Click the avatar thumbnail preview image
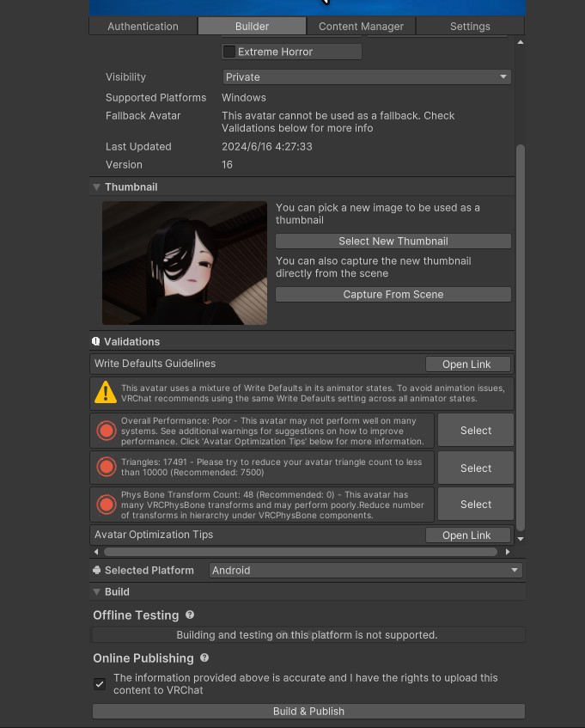 tap(185, 263)
